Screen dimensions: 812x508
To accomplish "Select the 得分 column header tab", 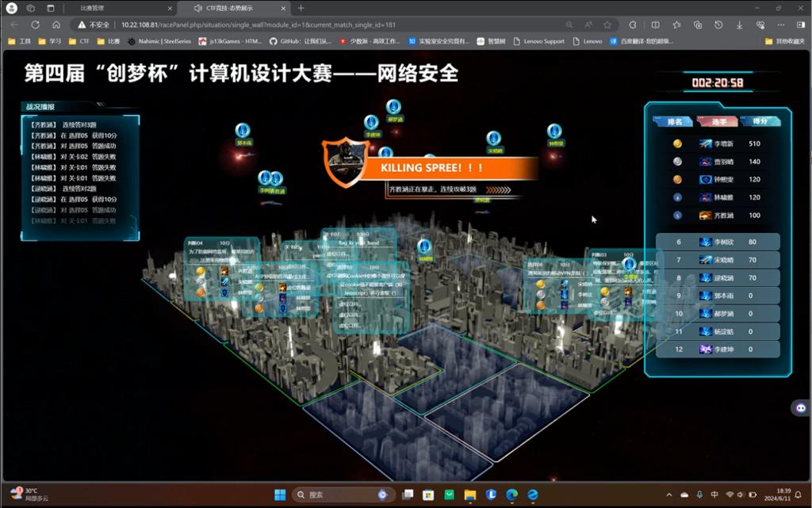I will tap(760, 121).
